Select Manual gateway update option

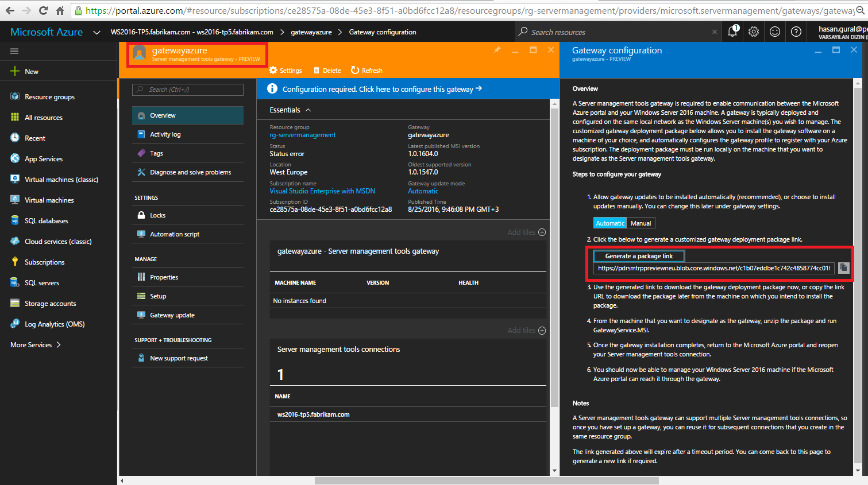[x=641, y=223]
